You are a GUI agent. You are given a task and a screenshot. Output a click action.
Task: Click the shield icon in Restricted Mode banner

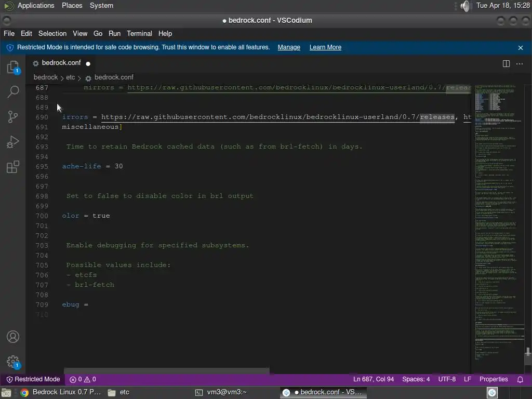coord(10,47)
